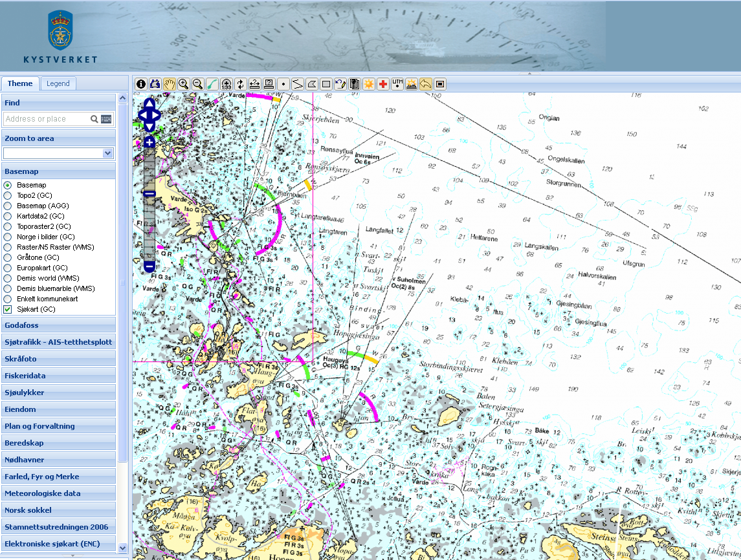Select the Europakart (GC) radio option
The height and width of the screenshot is (560, 741).
coord(8,268)
